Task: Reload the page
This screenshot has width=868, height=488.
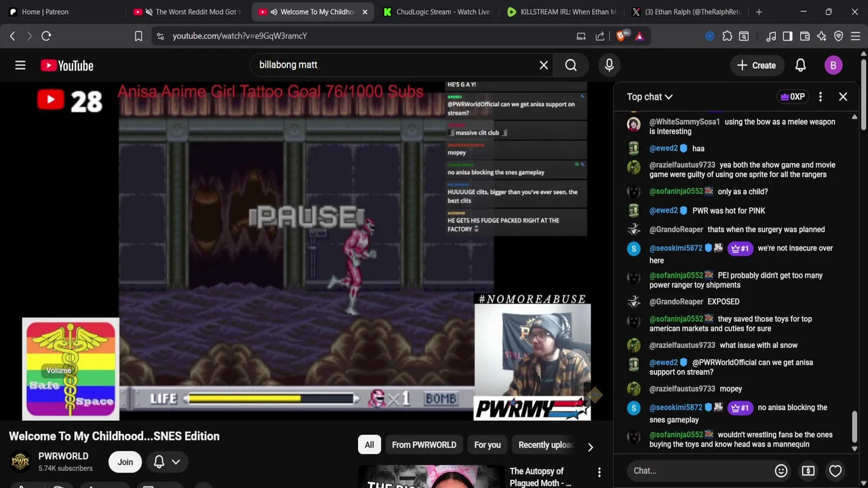Action: tap(46, 36)
